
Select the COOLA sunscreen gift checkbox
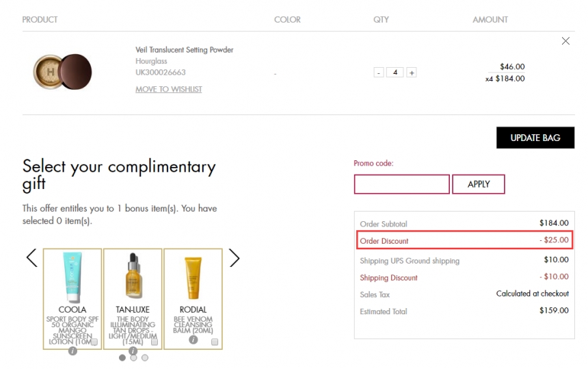coord(94,342)
